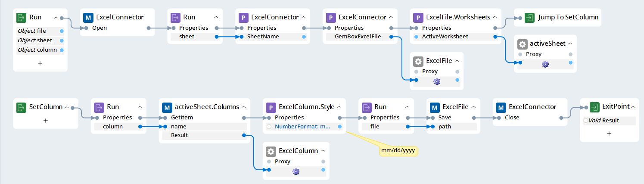Click the plus button on ExitPoint node
Viewport: 644px width, 184px height.
coord(609,134)
